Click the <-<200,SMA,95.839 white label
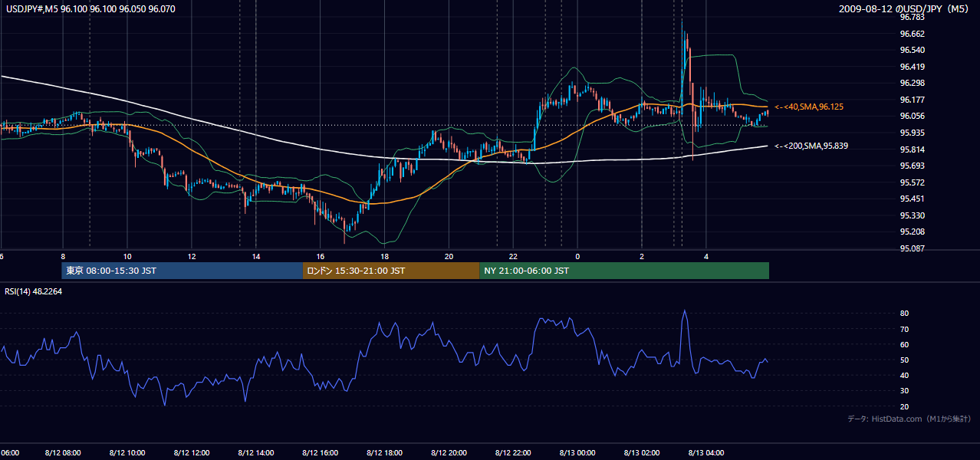Screen dimensions: 980x460 point(811,146)
